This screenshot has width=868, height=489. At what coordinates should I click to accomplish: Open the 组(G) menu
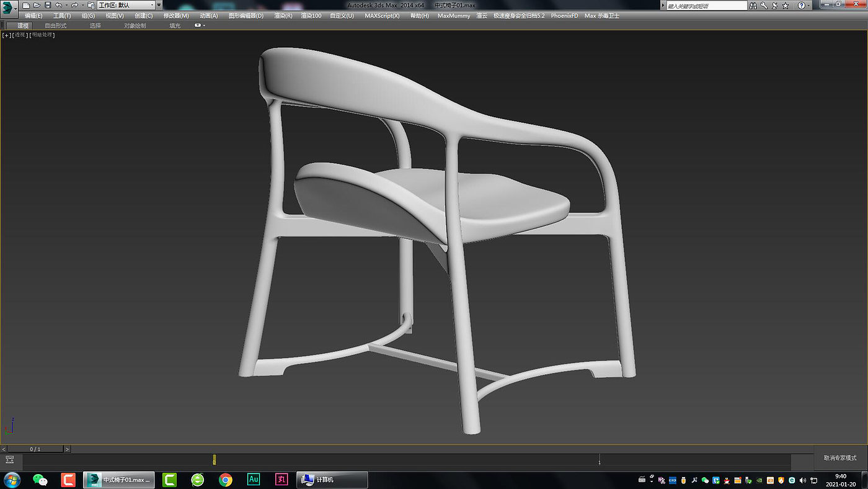[88, 16]
